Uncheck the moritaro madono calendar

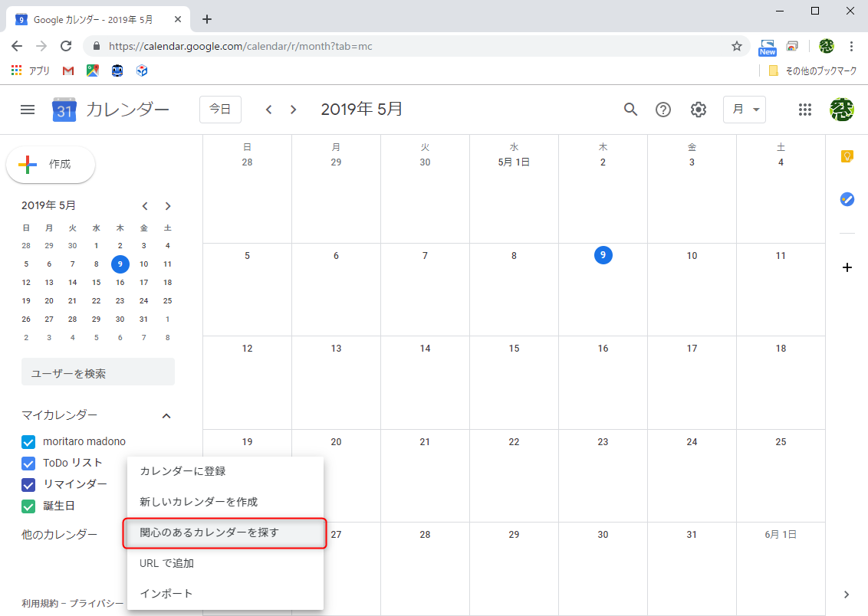point(28,442)
